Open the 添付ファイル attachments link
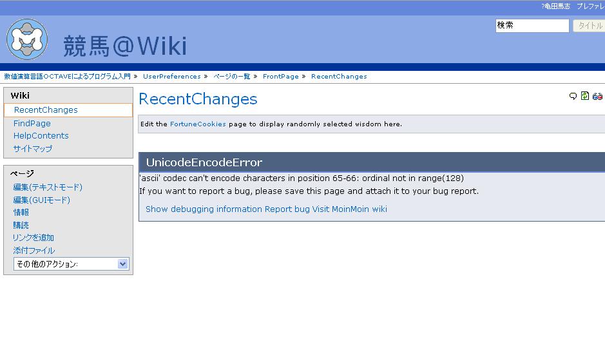Screen dimensions: 605x364 (34, 251)
